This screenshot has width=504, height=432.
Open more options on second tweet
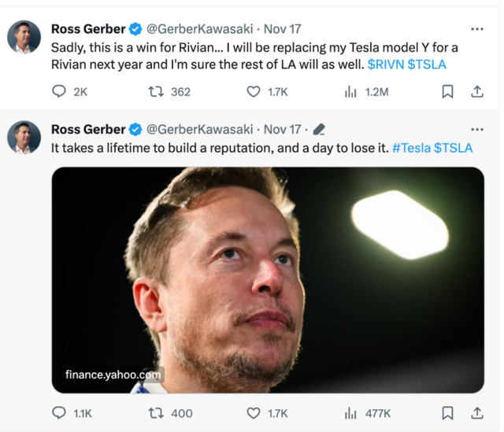coord(476,129)
